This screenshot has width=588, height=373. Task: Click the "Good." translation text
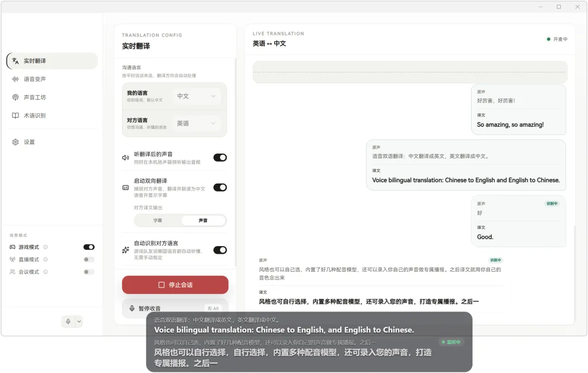[x=485, y=237]
